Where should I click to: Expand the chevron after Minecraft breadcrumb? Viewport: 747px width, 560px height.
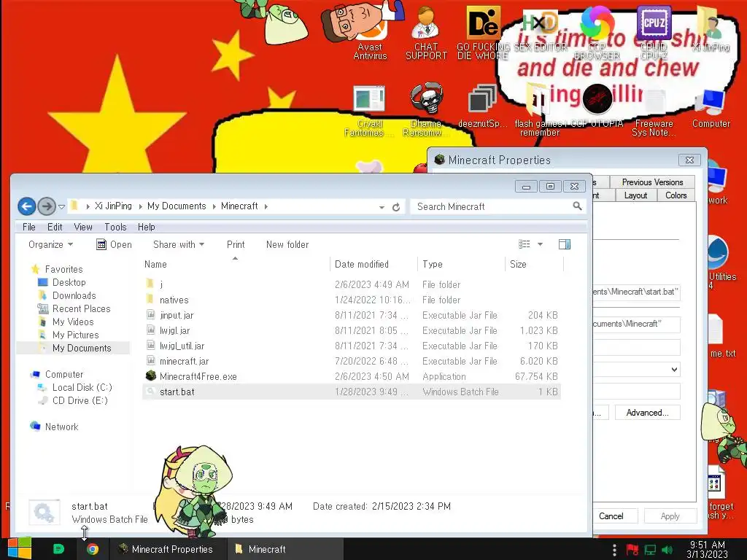[266, 206]
